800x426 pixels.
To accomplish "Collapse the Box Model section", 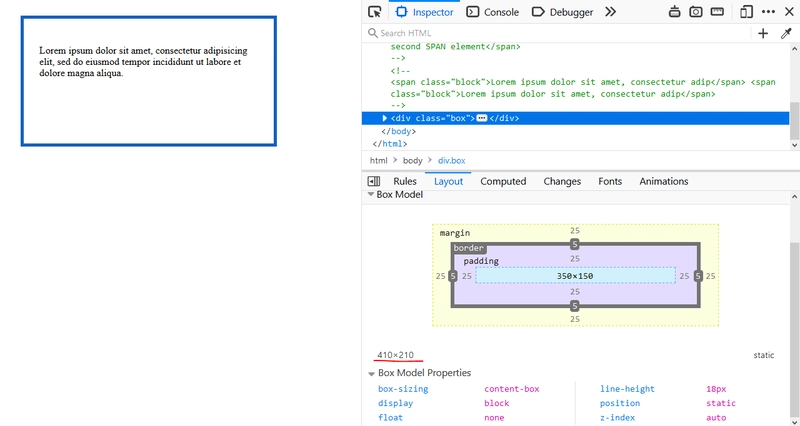I will pyautogui.click(x=371, y=194).
